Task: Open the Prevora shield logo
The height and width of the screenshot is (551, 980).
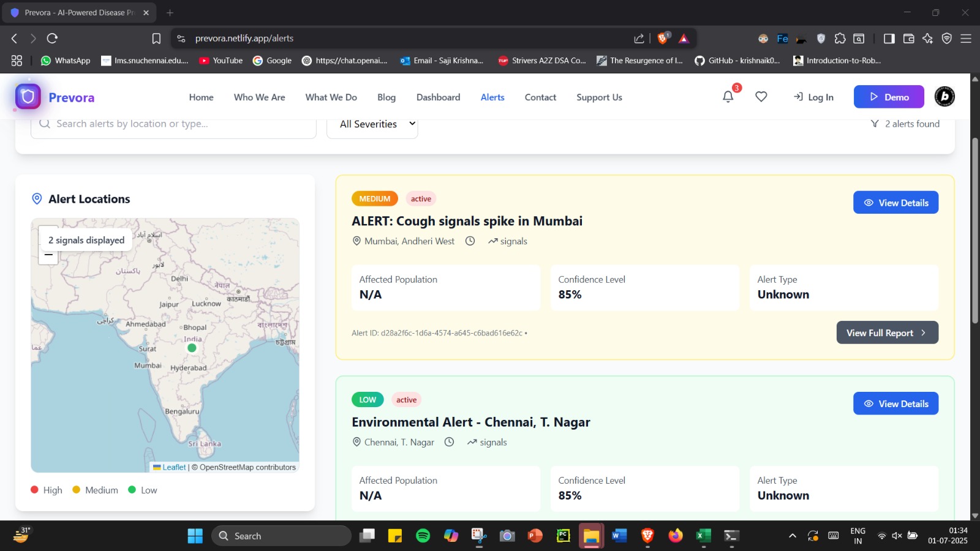Action: pyautogui.click(x=28, y=97)
